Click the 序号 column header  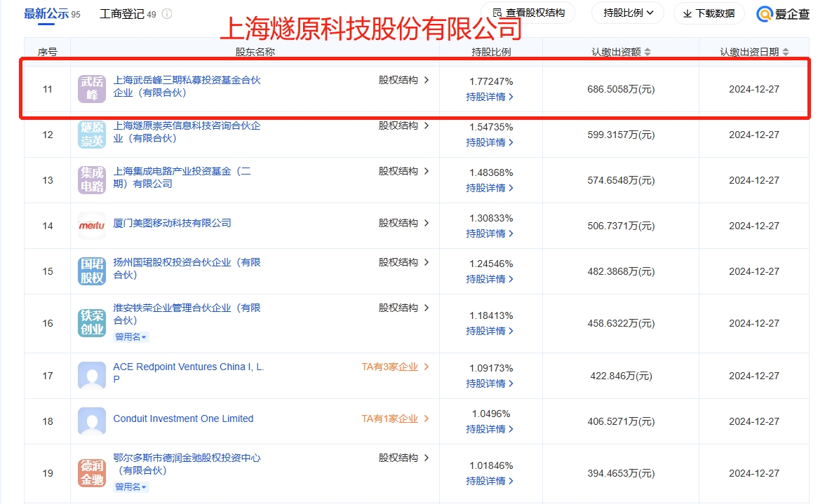pos(48,52)
